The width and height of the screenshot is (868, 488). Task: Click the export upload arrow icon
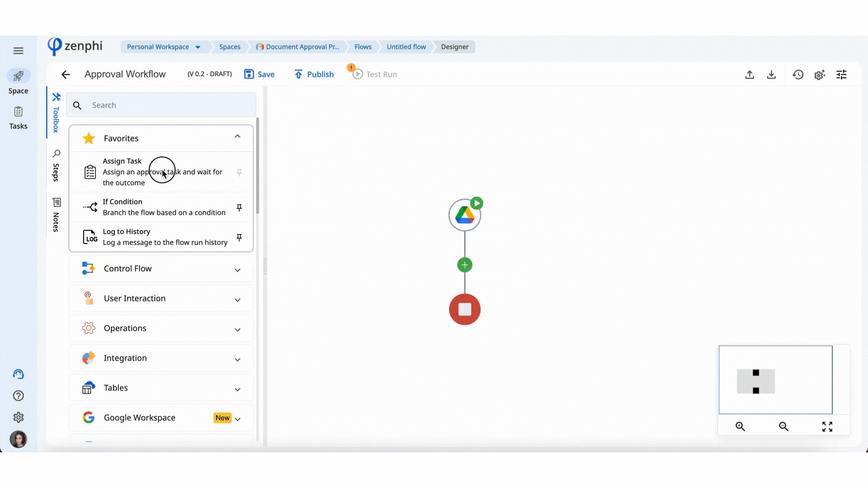point(750,75)
